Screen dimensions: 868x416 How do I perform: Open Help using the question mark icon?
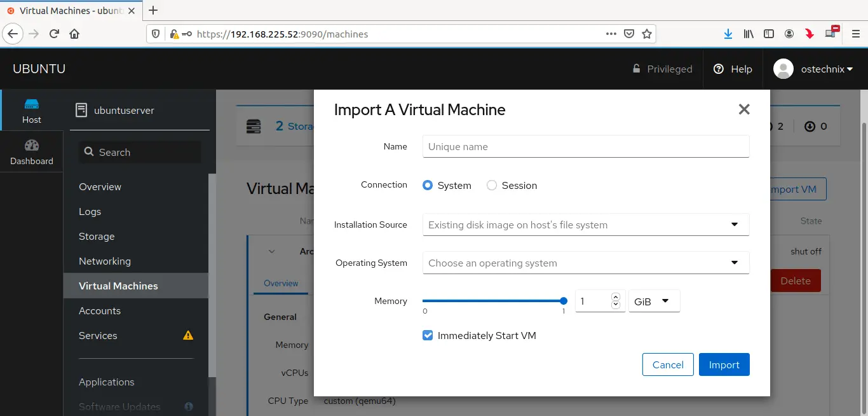(717, 69)
